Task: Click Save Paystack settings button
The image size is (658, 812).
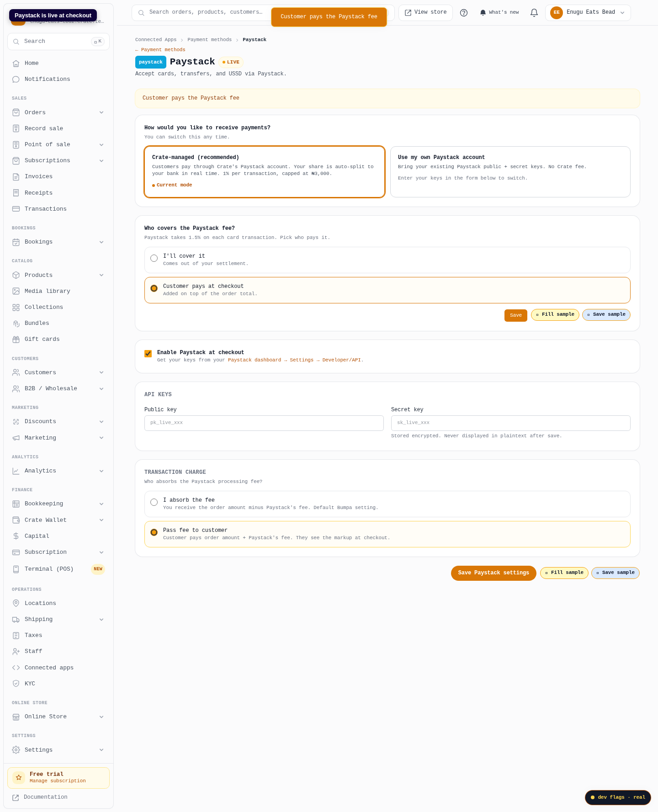Action: point(493,573)
